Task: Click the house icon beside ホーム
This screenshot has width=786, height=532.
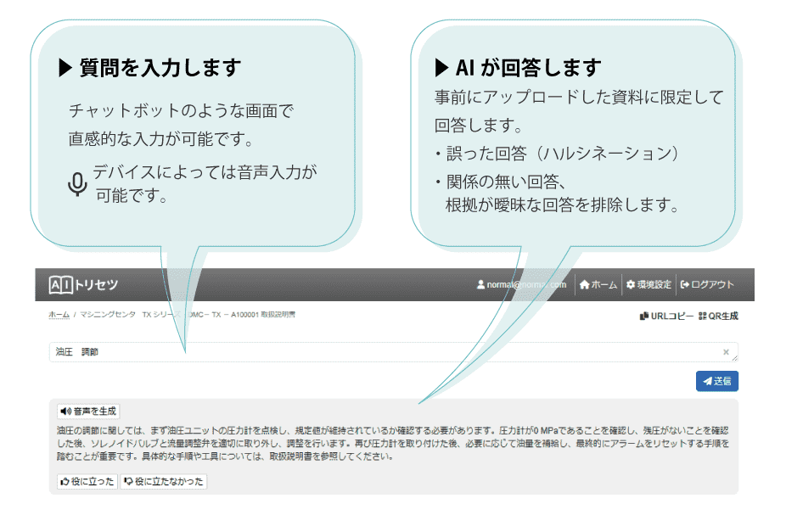Action: (584, 285)
